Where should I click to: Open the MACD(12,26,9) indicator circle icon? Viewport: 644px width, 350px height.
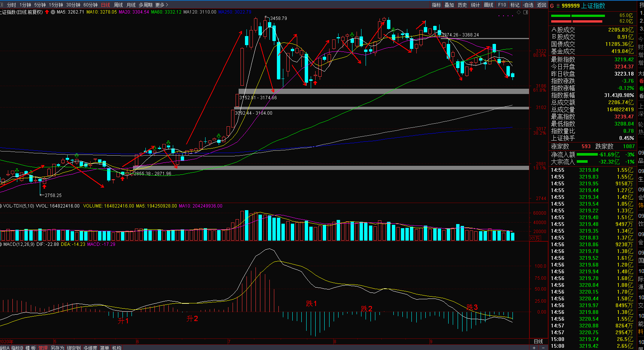tap(1, 244)
